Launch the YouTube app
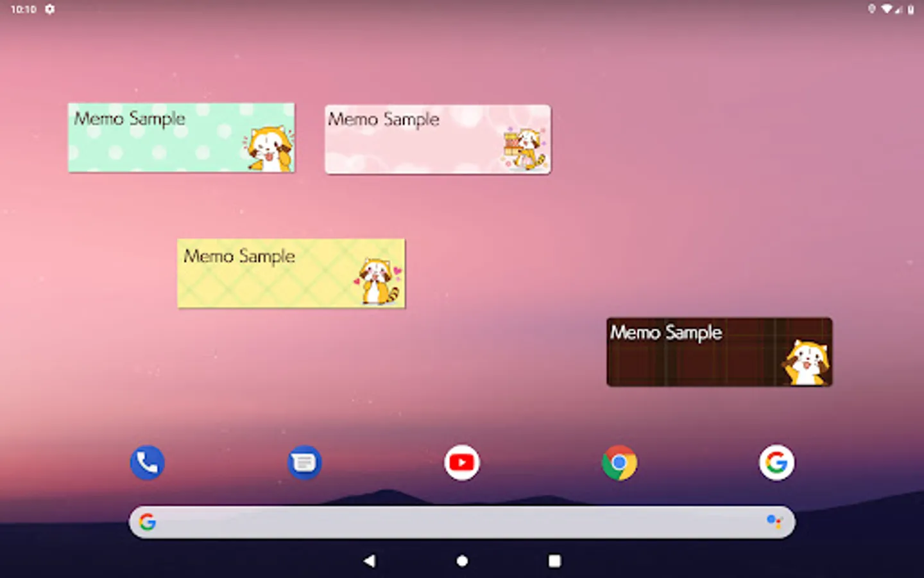924x578 pixels. click(462, 462)
